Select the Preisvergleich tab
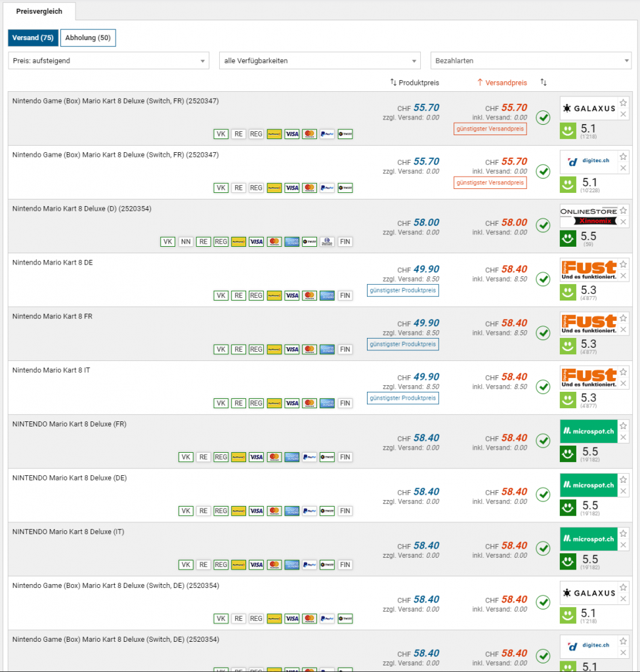Image resolution: width=640 pixels, height=672 pixels. (x=38, y=12)
